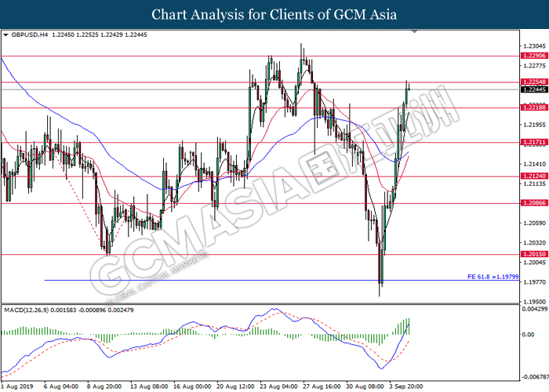Click the Chart Analysis for Clients title

coord(274,15)
